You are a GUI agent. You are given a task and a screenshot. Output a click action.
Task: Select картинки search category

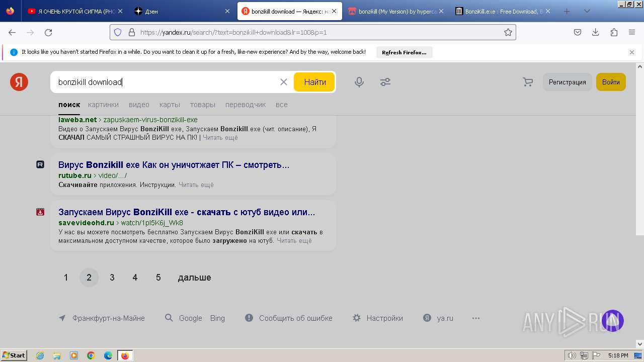pos(103,105)
